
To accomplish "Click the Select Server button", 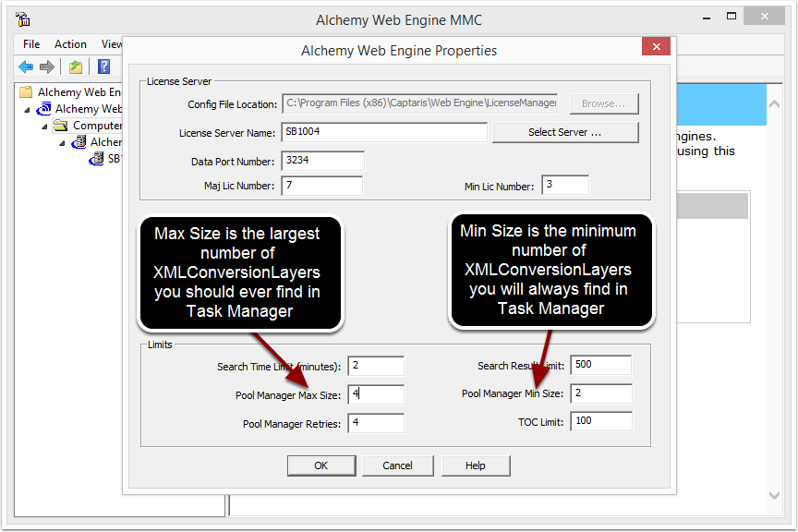I will pyautogui.click(x=565, y=132).
